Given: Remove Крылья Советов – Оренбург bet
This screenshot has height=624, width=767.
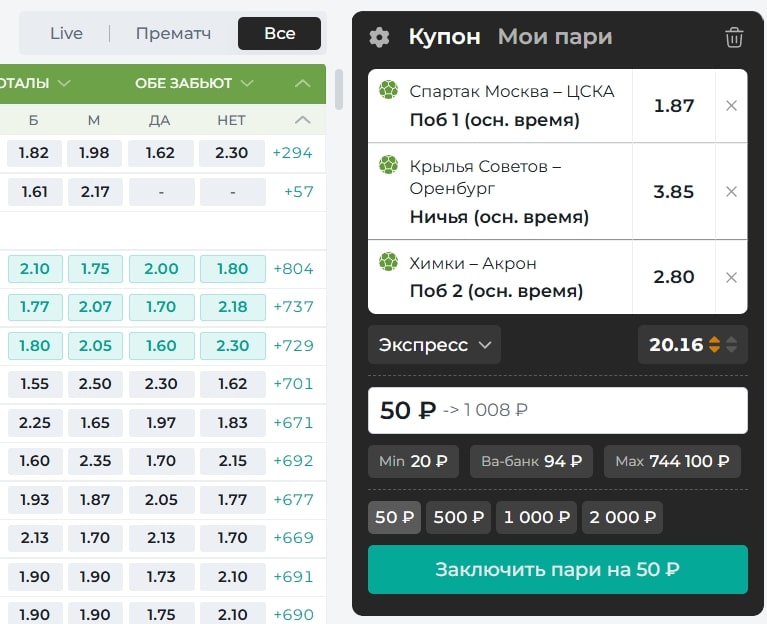Looking at the screenshot, I should (731, 191).
